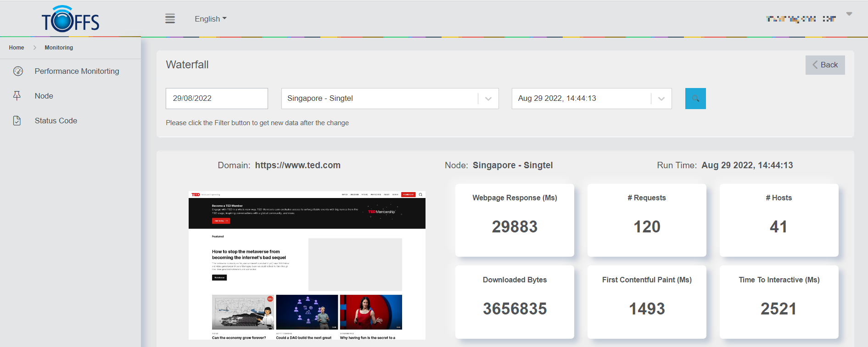Click the ted.com page screenshot thumbnail
Image resolution: width=868 pixels, height=347 pixels.
(x=307, y=265)
